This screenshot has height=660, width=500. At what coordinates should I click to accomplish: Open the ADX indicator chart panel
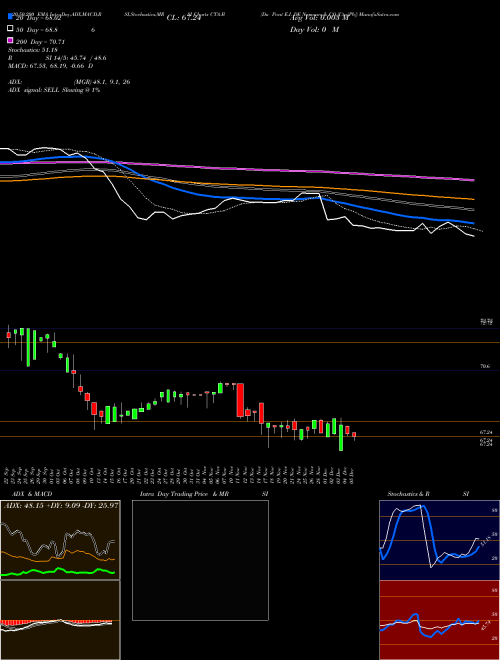[x=60, y=540]
